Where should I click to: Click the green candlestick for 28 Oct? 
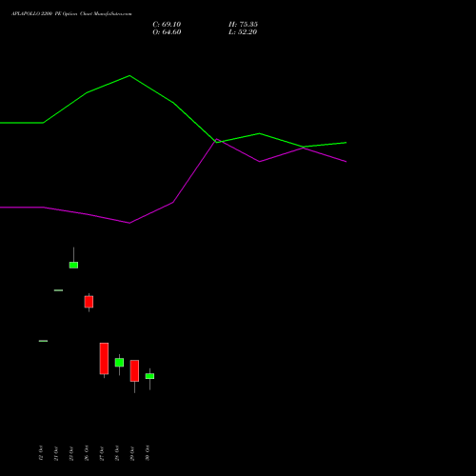119,363
